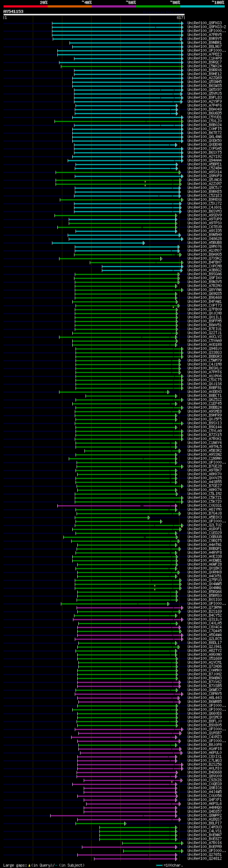The width and height of the screenshot is (228, 868).
Task: Select the UniRef100_Q7X9K2 label
Action: coord(204,259)
